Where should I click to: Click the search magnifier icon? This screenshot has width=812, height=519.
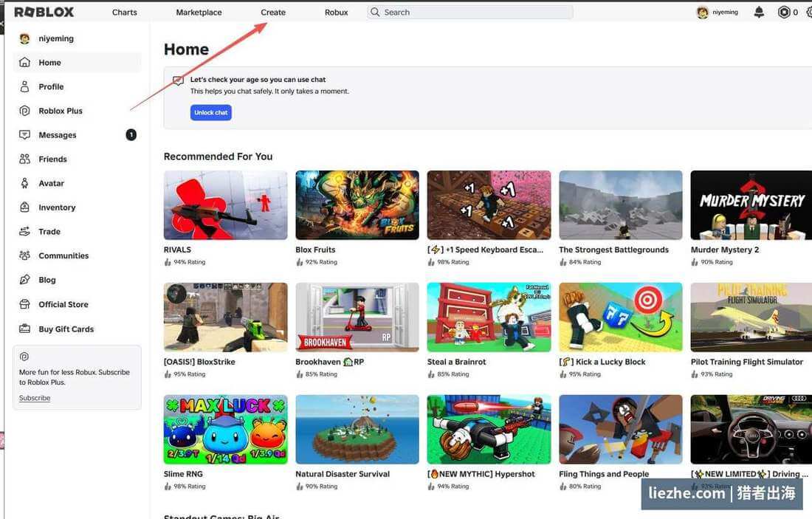click(375, 12)
